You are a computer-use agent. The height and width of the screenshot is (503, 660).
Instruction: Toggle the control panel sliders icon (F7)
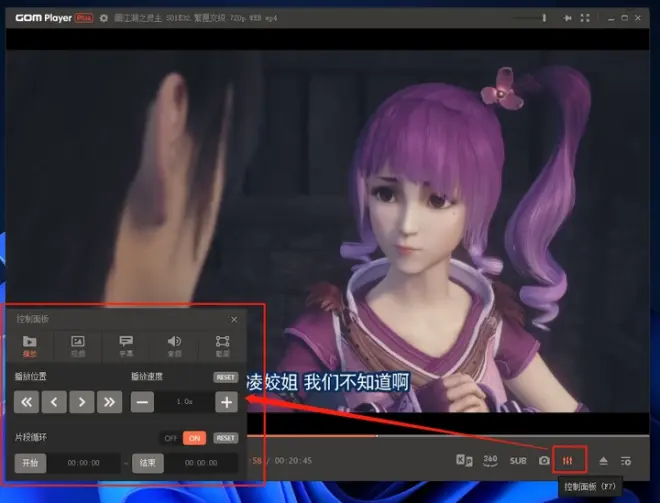pos(568,460)
